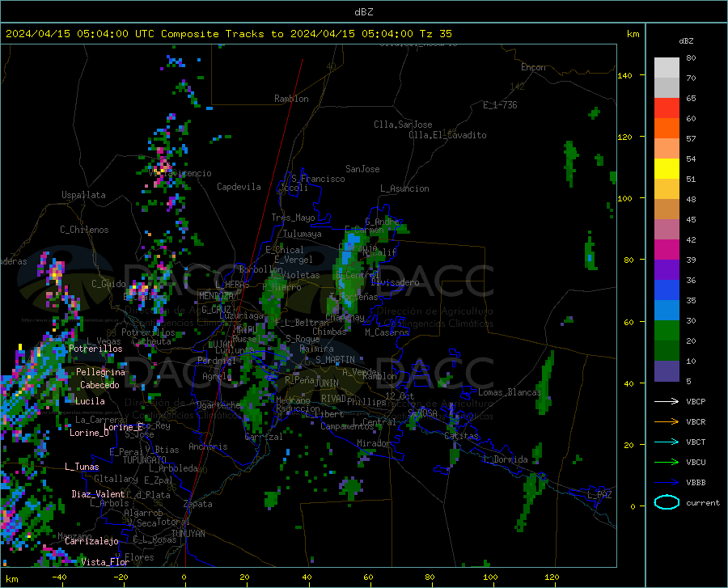Click the Lucila label
The image size is (728, 588).
(90, 401)
